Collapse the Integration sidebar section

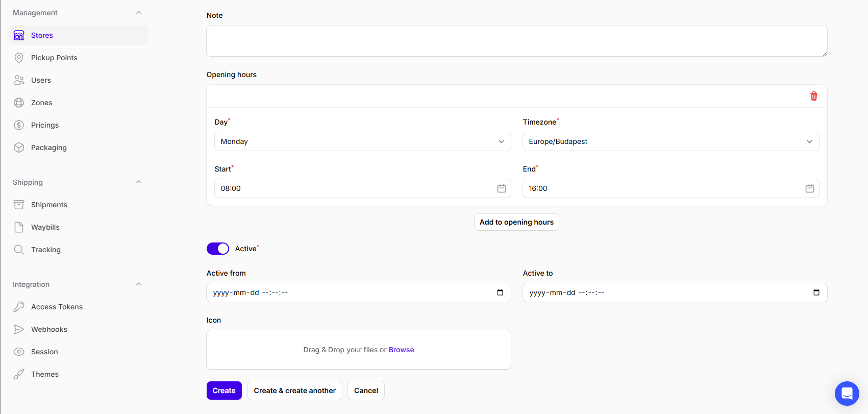139,284
